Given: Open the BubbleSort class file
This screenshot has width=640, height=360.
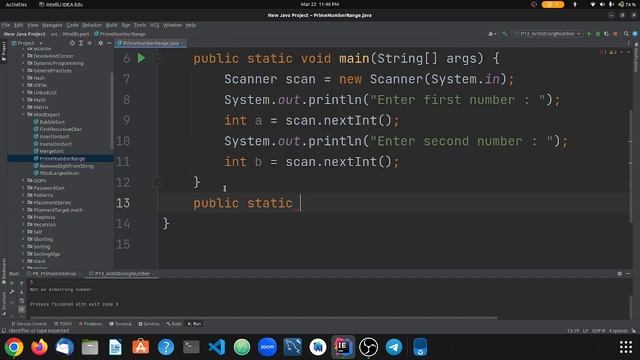Looking at the screenshot, I should point(49,122).
